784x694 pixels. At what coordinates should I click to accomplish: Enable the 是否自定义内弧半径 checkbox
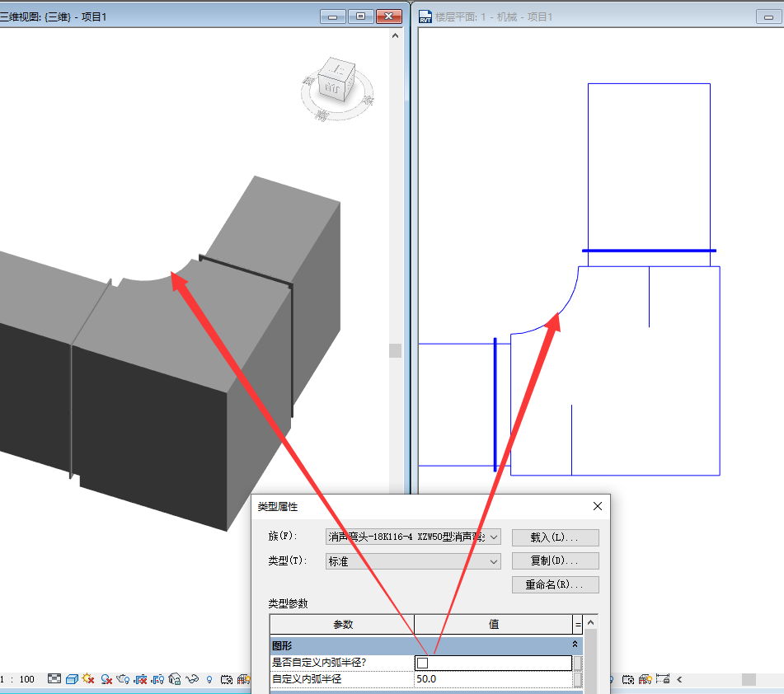point(423,663)
